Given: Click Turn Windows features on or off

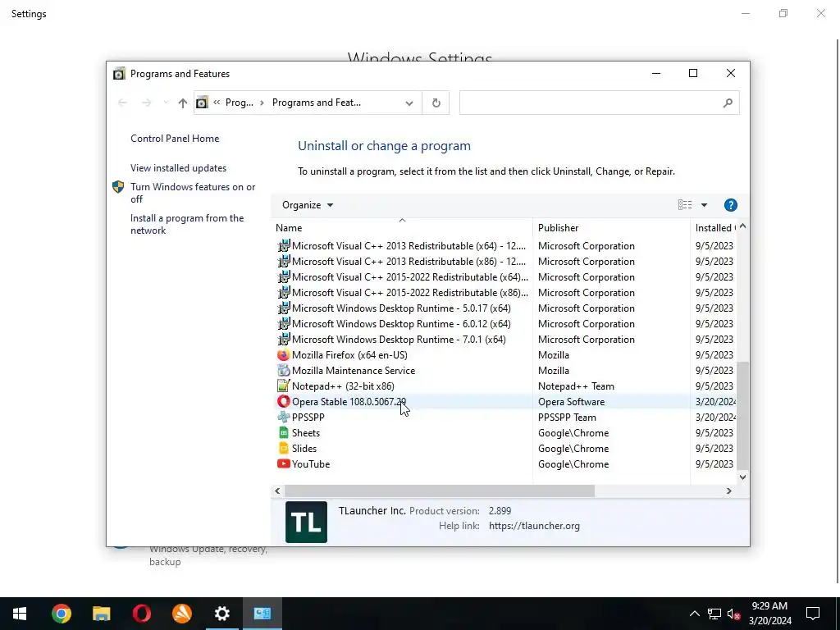Looking at the screenshot, I should (x=193, y=193).
